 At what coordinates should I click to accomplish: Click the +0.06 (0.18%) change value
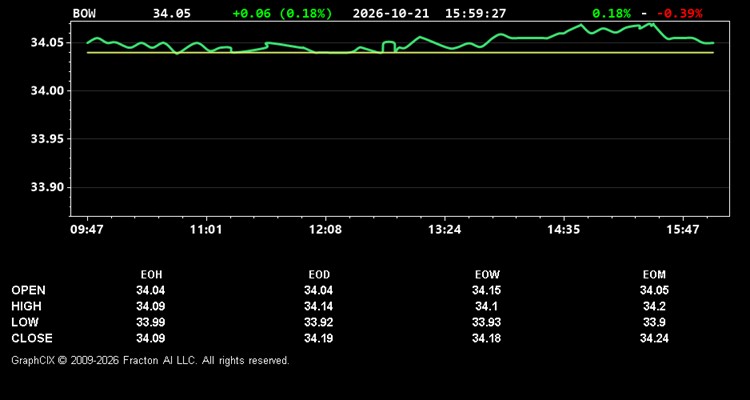282,13
